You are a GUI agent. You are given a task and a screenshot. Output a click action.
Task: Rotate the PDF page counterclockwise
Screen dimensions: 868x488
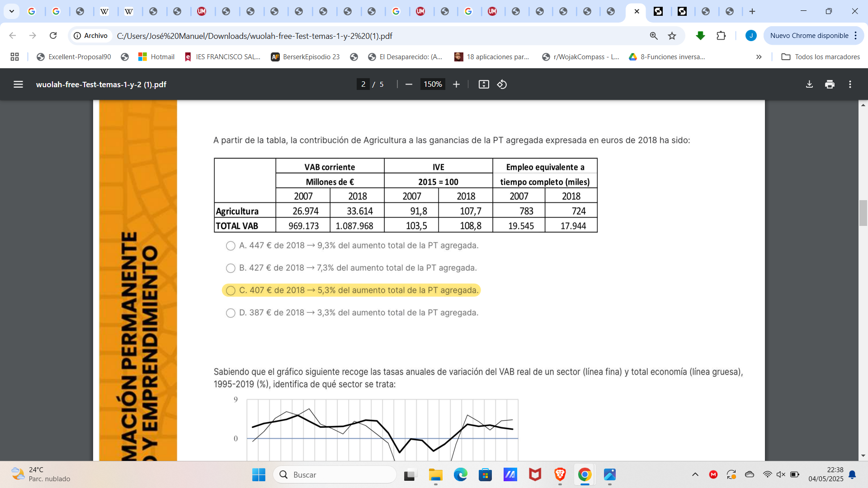click(502, 84)
